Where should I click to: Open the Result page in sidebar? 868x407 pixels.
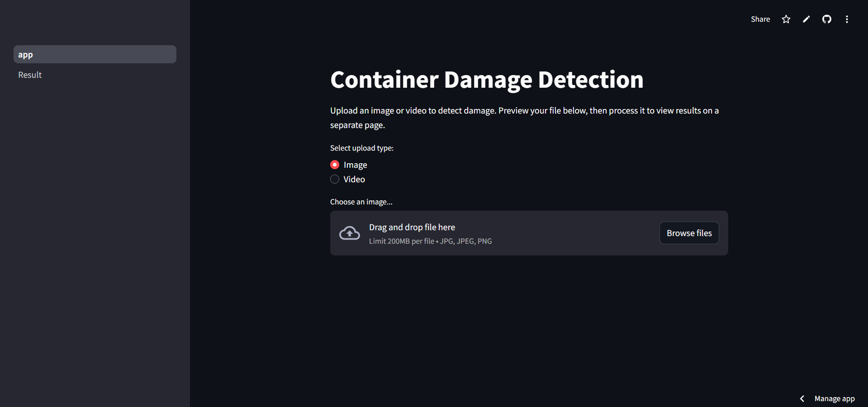click(x=30, y=75)
